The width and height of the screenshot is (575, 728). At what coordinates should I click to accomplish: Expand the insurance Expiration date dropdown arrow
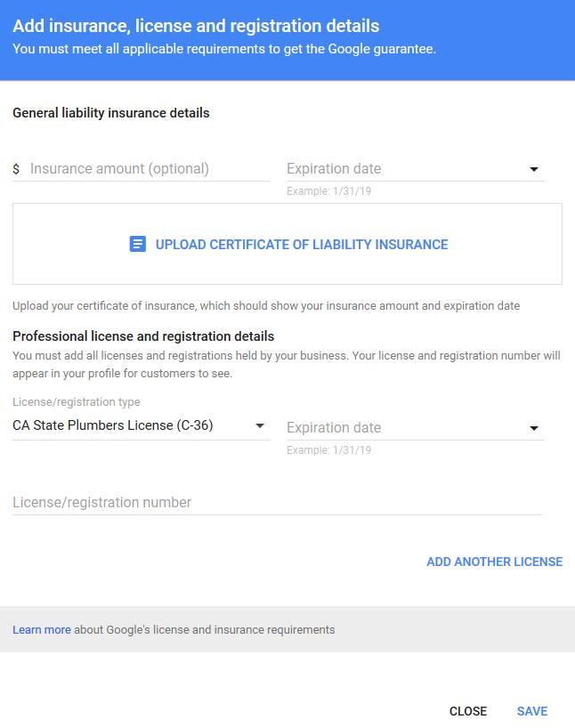(x=534, y=169)
